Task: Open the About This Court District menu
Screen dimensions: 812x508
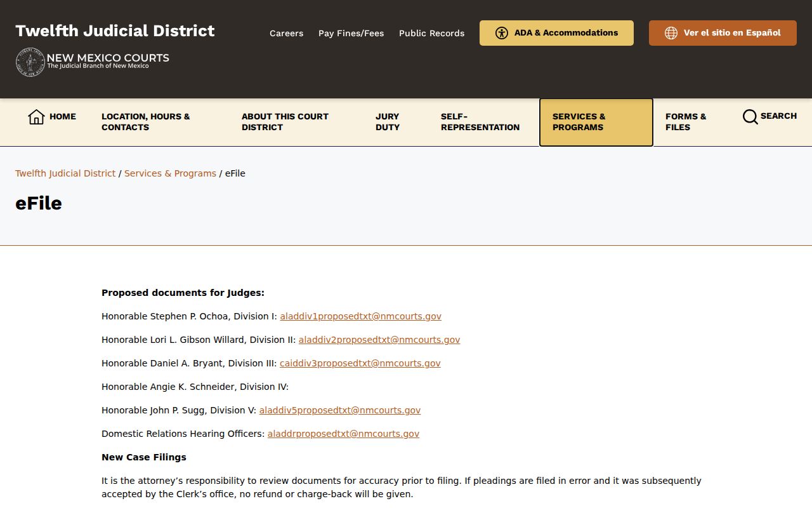Action: pyautogui.click(x=285, y=122)
